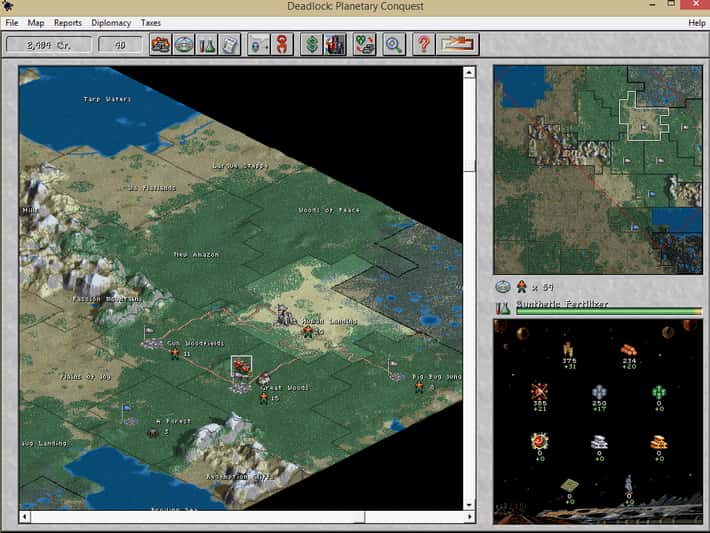The image size is (710, 533).
Task: Click the Synthetic Fertilizer research label
Action: pyautogui.click(x=562, y=304)
